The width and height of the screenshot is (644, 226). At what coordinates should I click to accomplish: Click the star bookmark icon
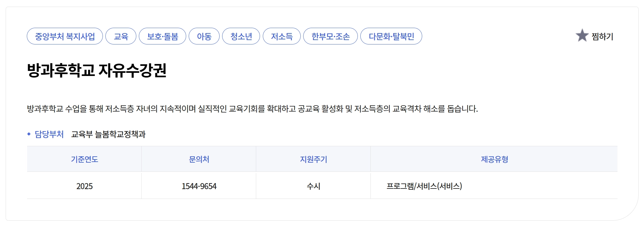click(x=583, y=36)
